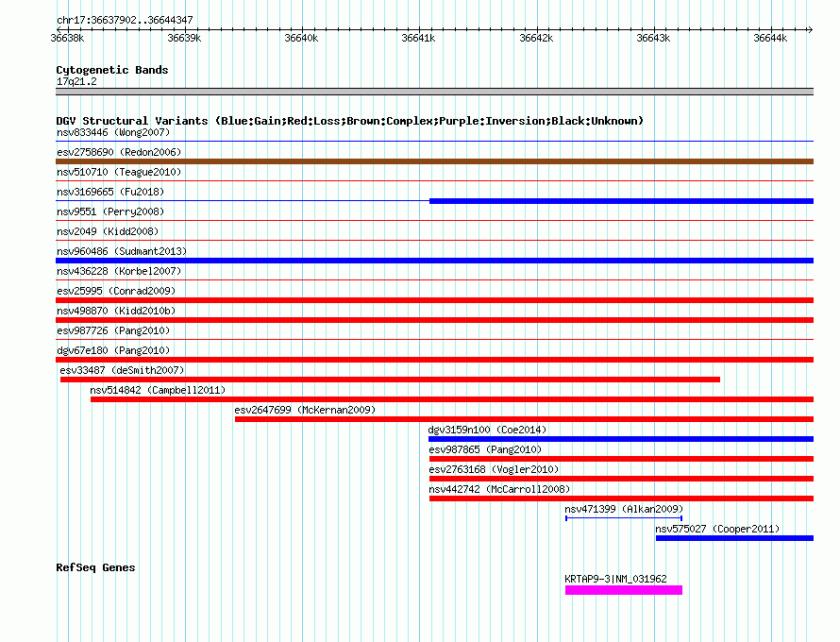Click the nsv471399 (Alkan2009) thin blue feature

point(624,518)
